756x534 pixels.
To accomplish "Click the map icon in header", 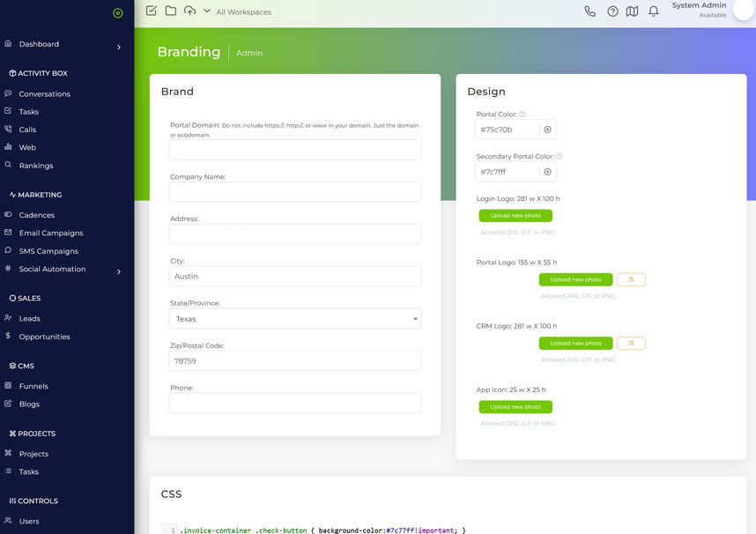I will click(x=632, y=11).
